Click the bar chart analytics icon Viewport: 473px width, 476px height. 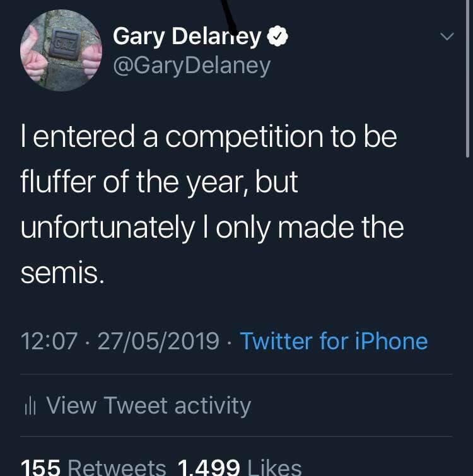click(x=28, y=407)
